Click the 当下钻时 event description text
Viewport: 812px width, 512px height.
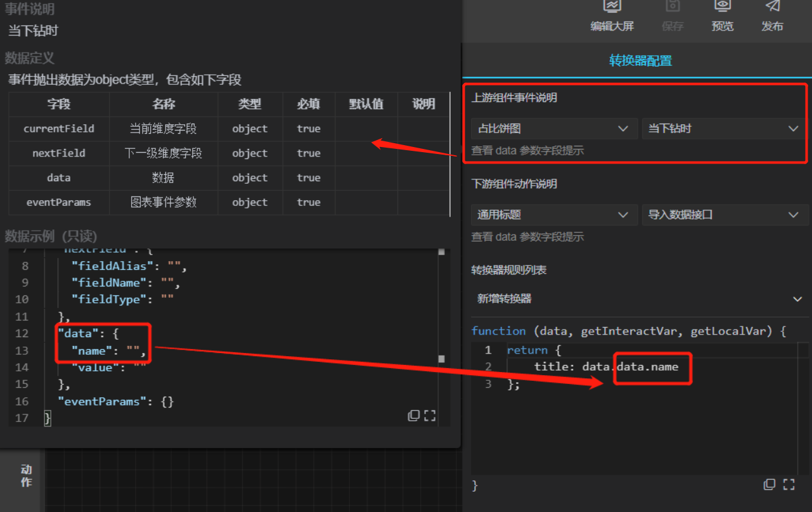33,31
